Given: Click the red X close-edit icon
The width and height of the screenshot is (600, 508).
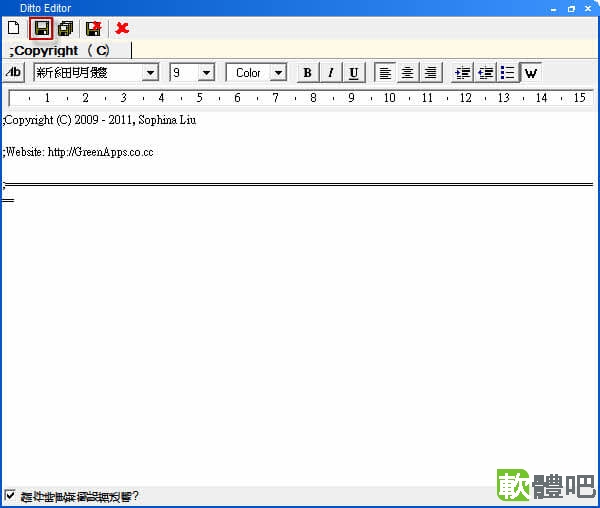Looking at the screenshot, I should point(122,28).
